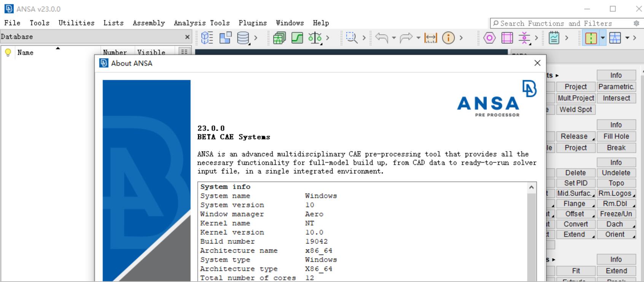Open the Windows menu
The image size is (644, 282).
(290, 23)
